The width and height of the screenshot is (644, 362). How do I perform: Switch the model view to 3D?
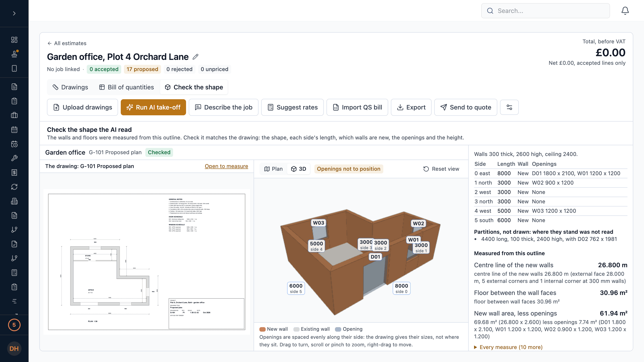pos(299,169)
